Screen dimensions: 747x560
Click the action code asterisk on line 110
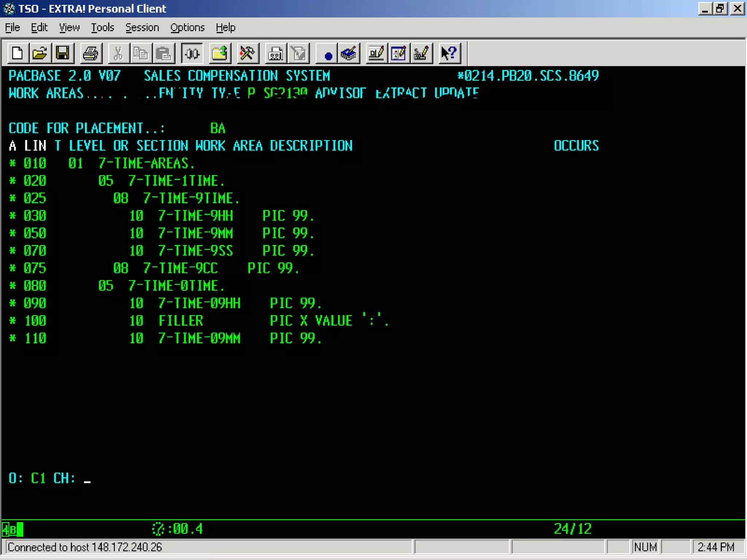click(x=12, y=338)
